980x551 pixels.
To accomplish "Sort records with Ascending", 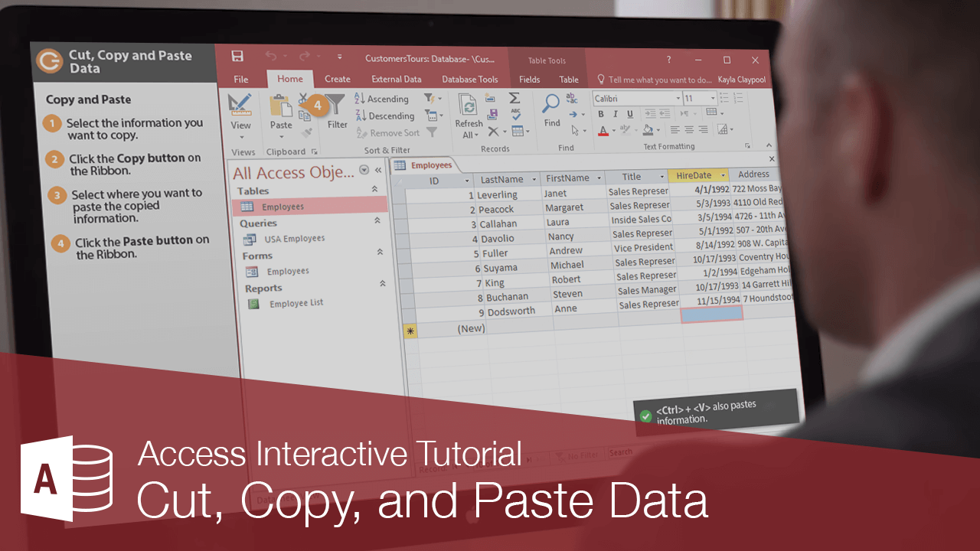I will (x=385, y=99).
